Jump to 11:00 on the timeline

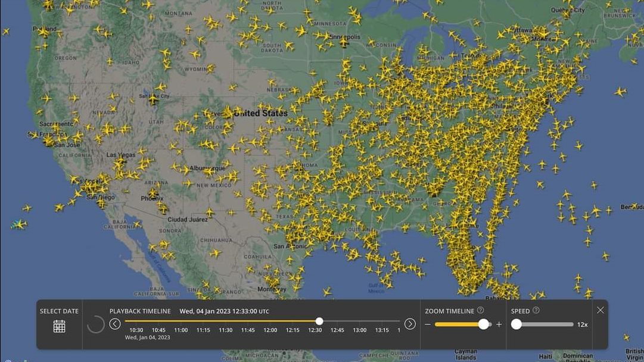(x=181, y=330)
